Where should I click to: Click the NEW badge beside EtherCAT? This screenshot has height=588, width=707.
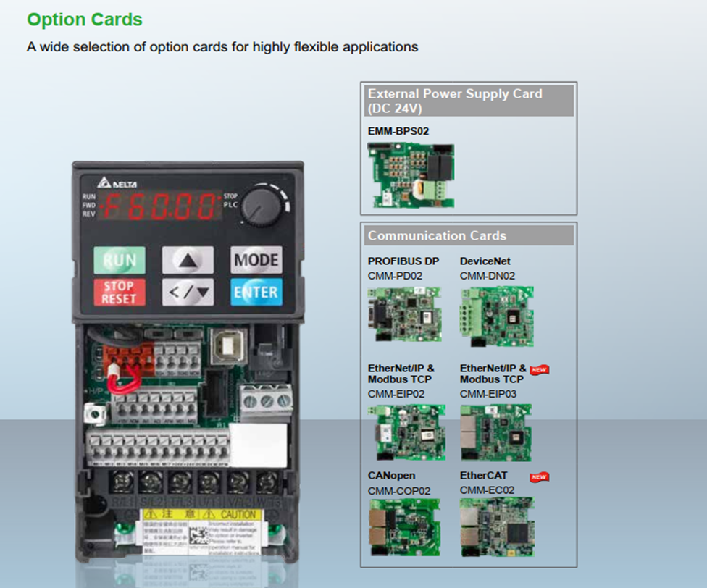coord(539,476)
